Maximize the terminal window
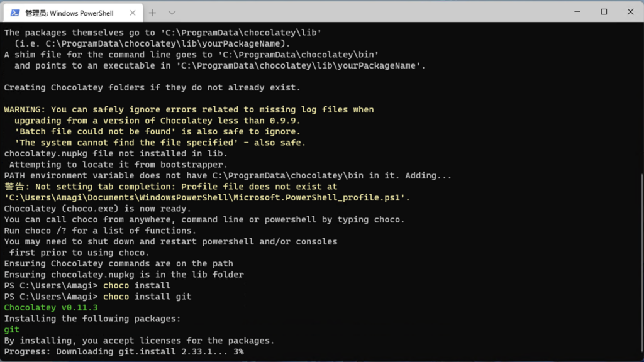This screenshot has height=362, width=644. point(604,12)
